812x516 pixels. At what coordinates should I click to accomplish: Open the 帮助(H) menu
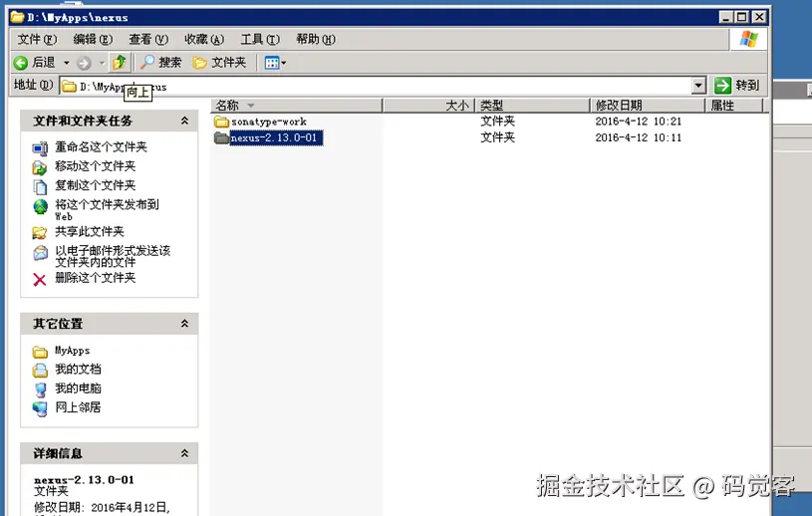pyautogui.click(x=316, y=39)
